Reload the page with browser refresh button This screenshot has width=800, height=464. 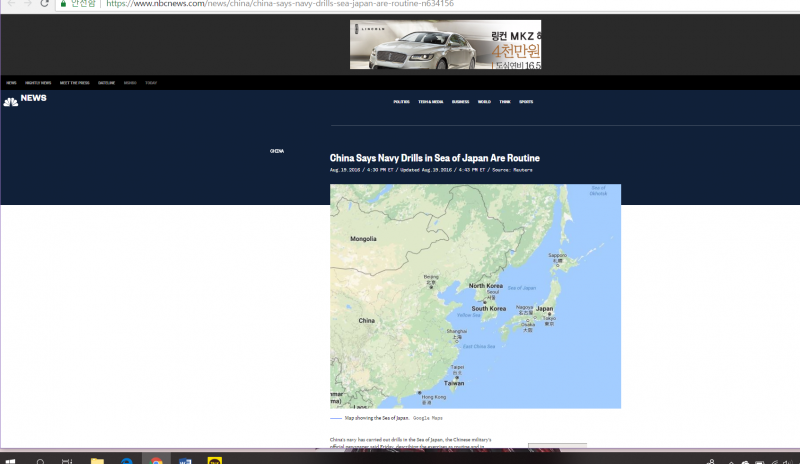tap(44, 4)
